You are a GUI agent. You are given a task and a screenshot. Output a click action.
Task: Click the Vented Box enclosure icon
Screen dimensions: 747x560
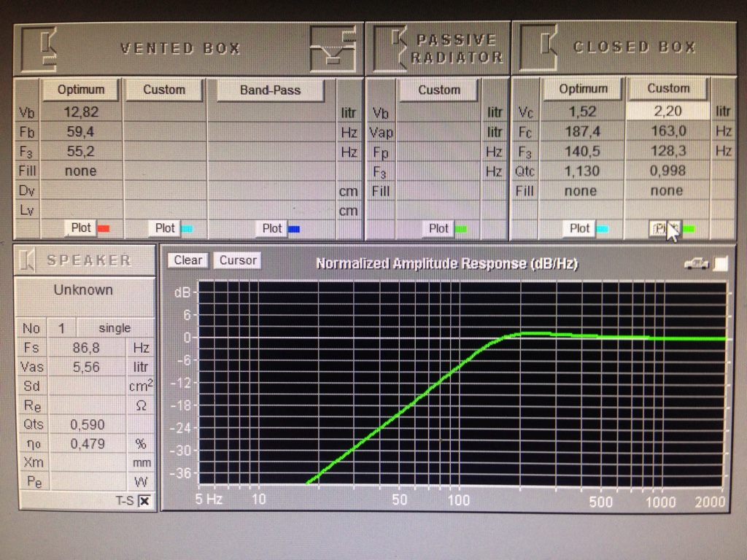[x=39, y=49]
